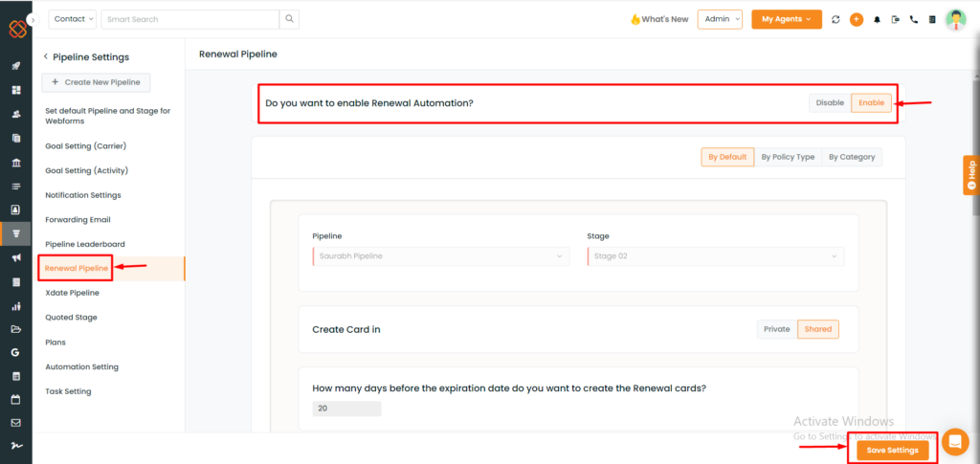Open the live chat bubble

point(954,442)
